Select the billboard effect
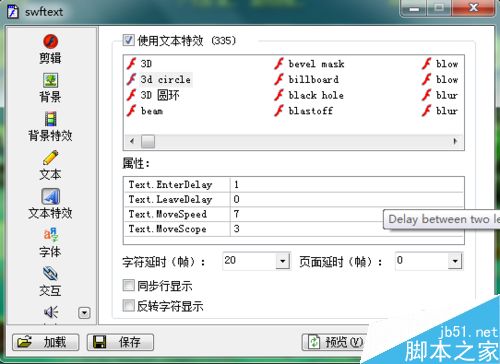Screen dimensions: 500x364 point(313,79)
